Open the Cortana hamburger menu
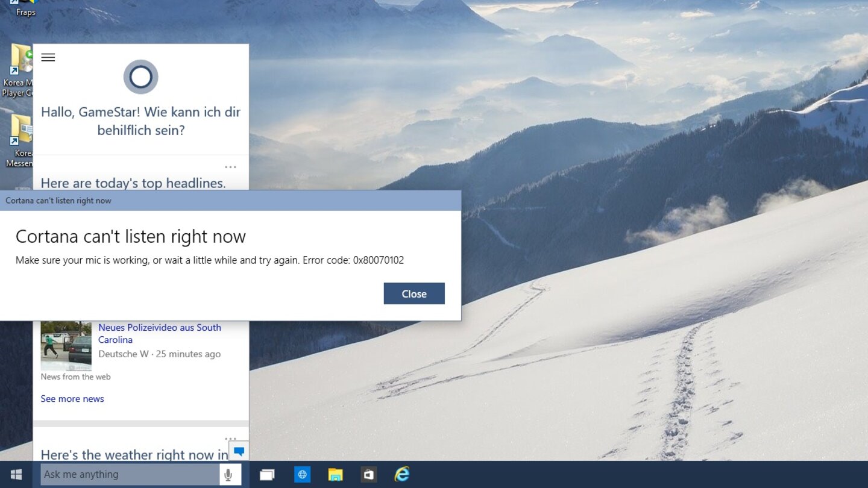868x488 pixels. click(48, 57)
